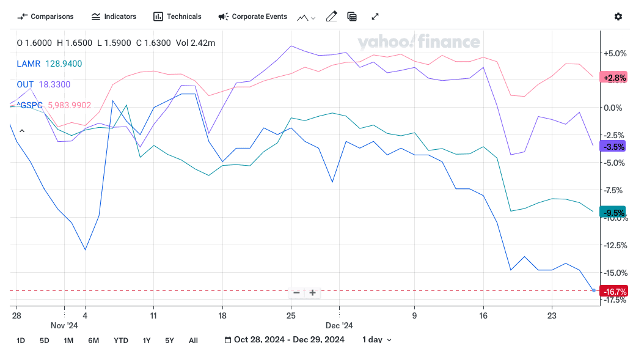The height and width of the screenshot is (343, 644).
Task: Select the 6M range
Action: pos(93,340)
